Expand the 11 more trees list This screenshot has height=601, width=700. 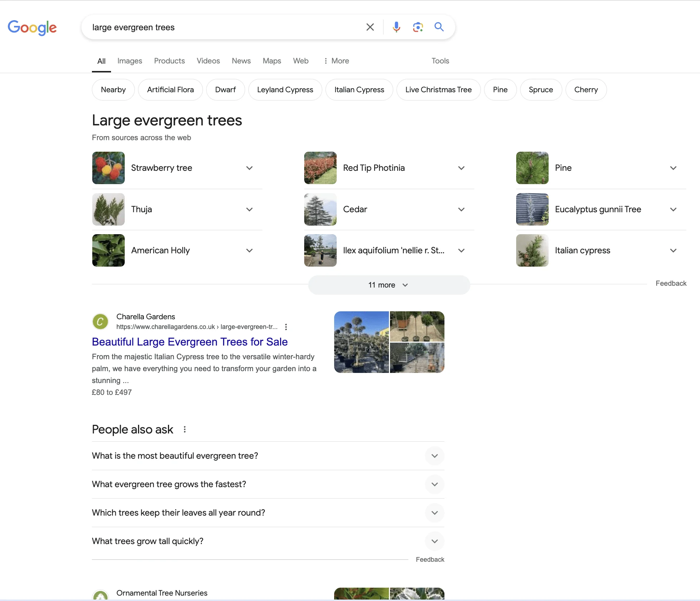pyautogui.click(x=389, y=285)
